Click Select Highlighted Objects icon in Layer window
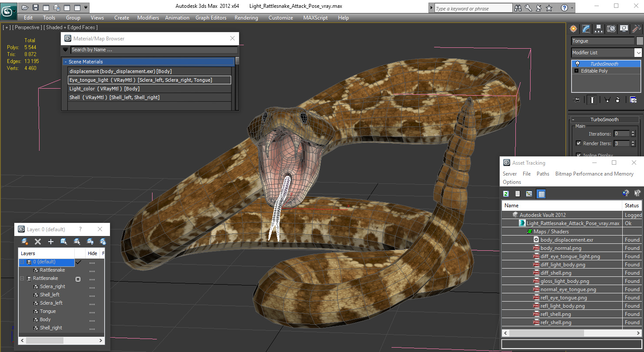 point(64,242)
